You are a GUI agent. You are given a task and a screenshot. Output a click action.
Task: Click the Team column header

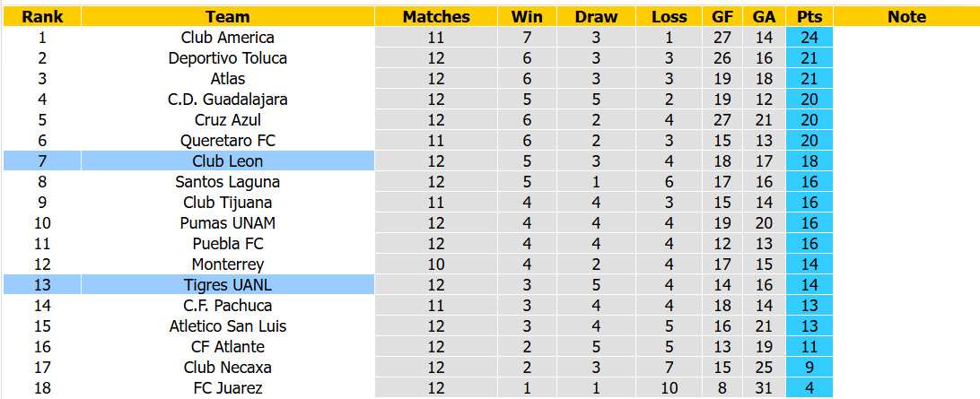pos(228,17)
